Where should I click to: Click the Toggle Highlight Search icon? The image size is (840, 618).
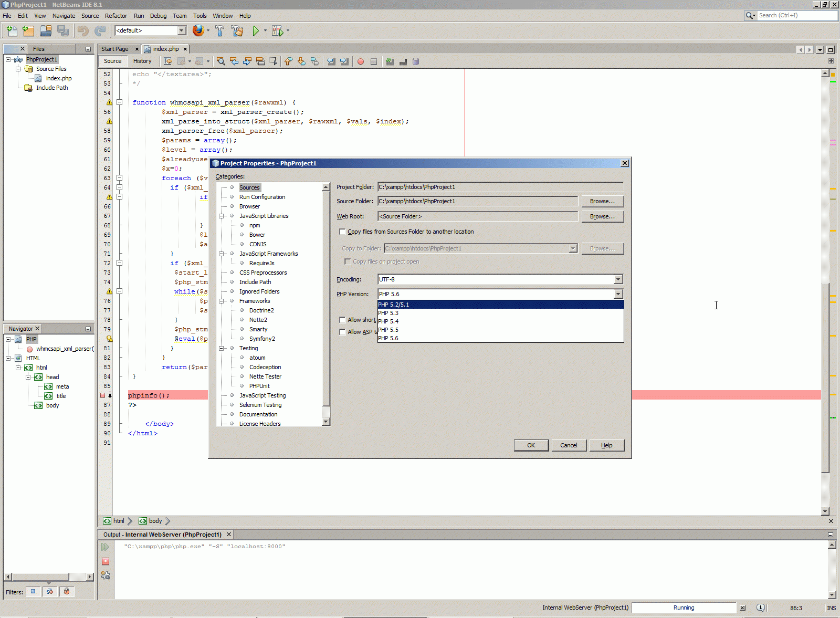click(x=260, y=61)
